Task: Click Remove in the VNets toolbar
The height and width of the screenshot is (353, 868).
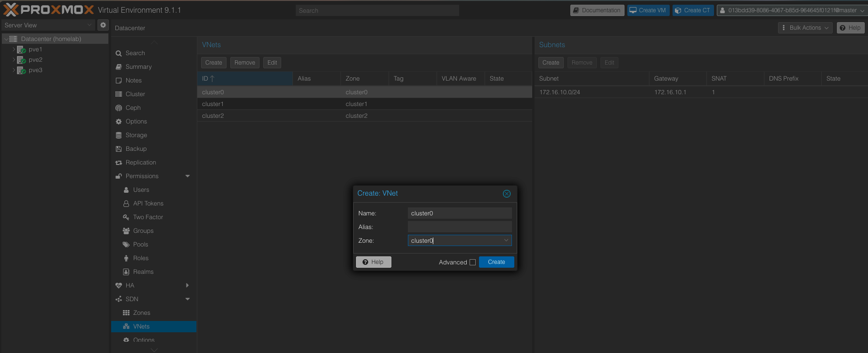Action: click(245, 63)
